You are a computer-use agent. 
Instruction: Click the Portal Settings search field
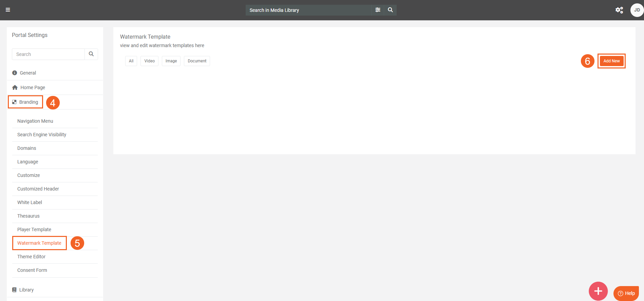click(48, 54)
